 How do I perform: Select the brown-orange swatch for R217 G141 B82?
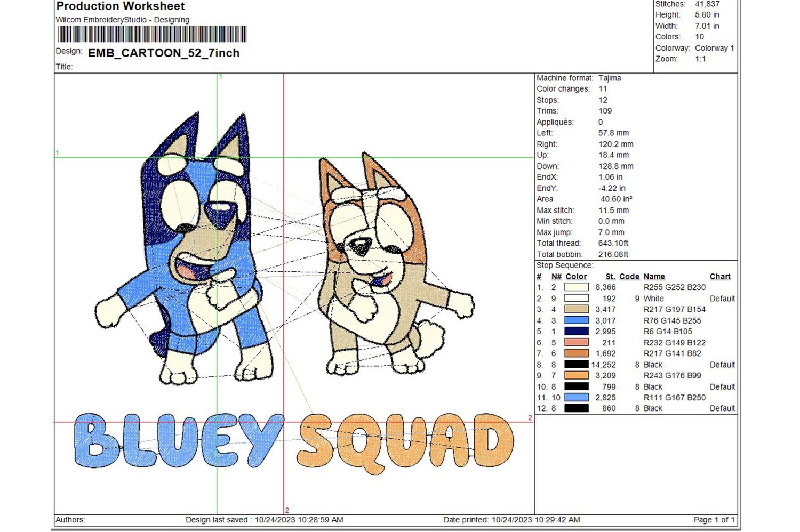pyautogui.click(x=576, y=353)
